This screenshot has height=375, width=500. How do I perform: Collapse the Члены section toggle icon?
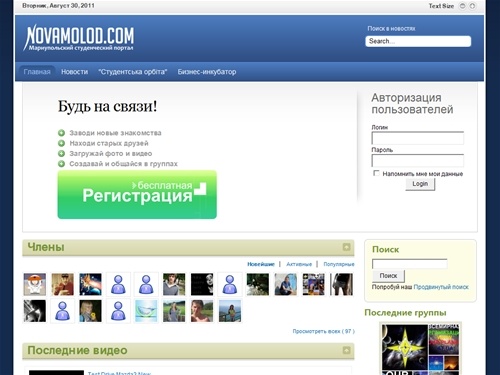pos(346,247)
